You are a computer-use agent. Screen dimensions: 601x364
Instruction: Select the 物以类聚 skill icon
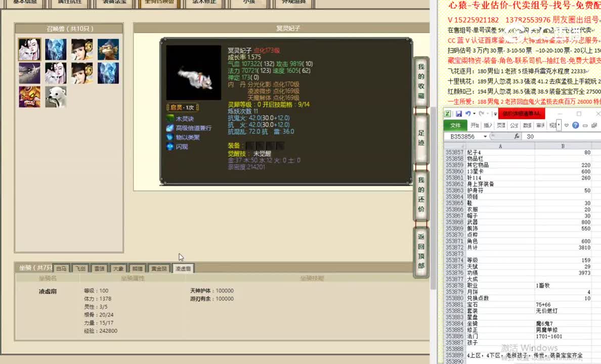click(169, 138)
